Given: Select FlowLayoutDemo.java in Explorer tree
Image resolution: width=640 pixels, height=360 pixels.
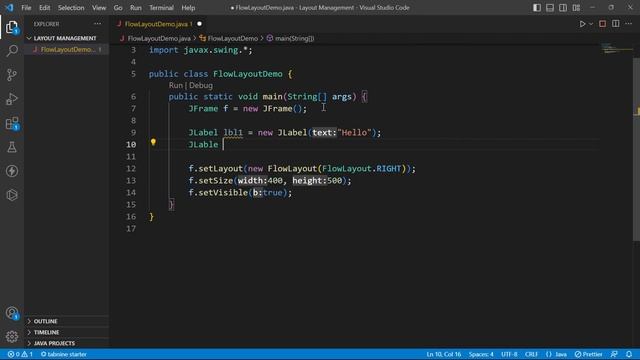Looking at the screenshot, I should [x=67, y=49].
